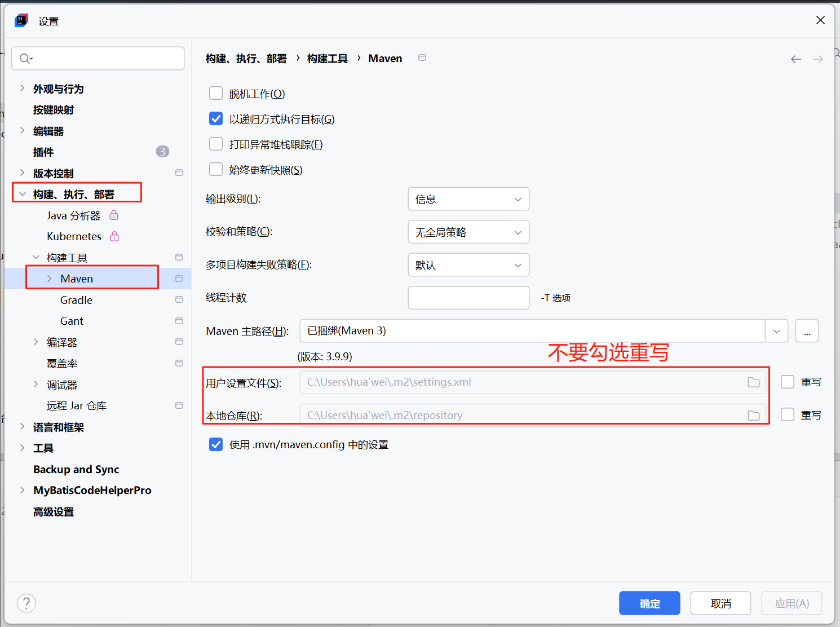The image size is (840, 627).
Task: Enable 脱机工作 checkbox
Action: (216, 93)
